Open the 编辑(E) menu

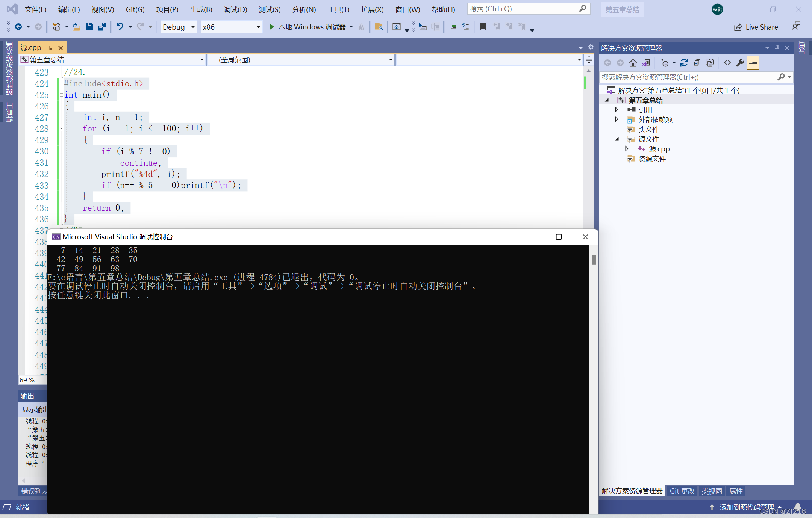(x=69, y=9)
